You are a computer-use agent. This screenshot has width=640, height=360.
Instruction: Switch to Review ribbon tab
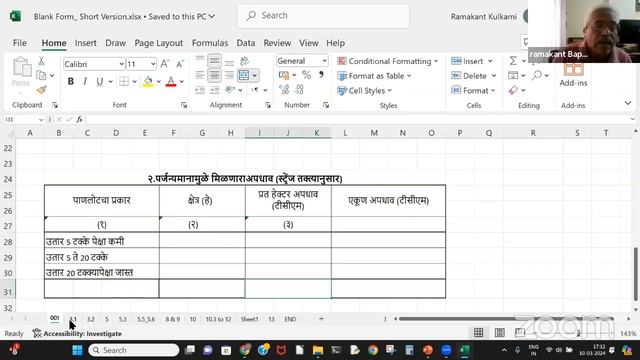(x=277, y=43)
